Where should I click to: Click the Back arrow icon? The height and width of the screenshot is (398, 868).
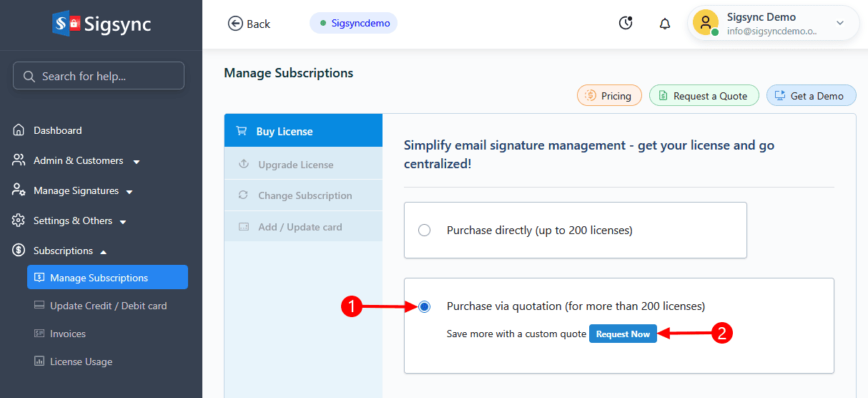235,24
